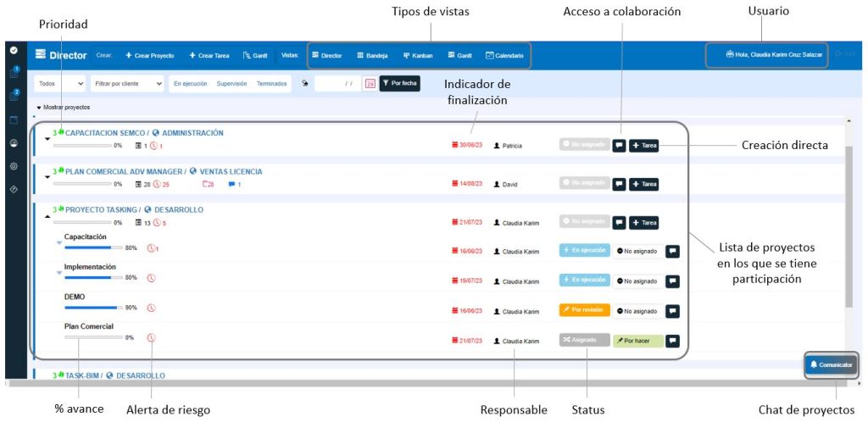
Task: Click the risk alert clock on DEMO task
Action: [x=152, y=308]
